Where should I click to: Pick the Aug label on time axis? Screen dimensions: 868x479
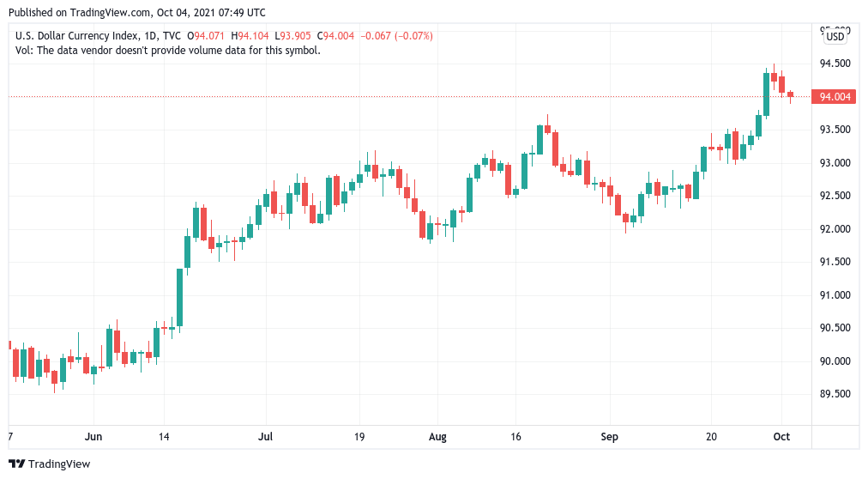(437, 437)
